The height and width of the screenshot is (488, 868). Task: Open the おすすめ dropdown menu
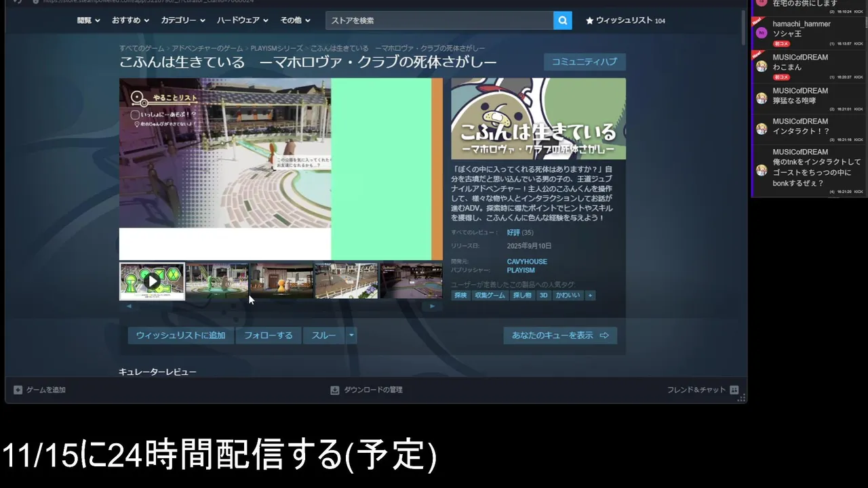click(130, 20)
